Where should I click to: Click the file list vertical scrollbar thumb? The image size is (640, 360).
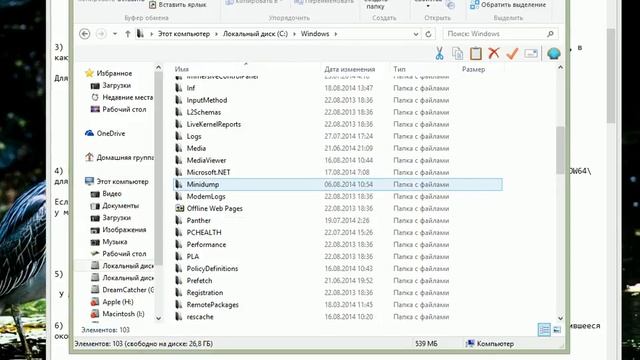point(560,149)
